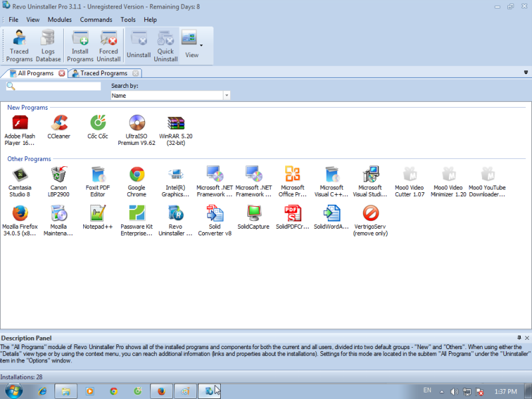This screenshot has width=532, height=399.
Task: Switch to the Traced Programs tab
Action: tap(104, 73)
